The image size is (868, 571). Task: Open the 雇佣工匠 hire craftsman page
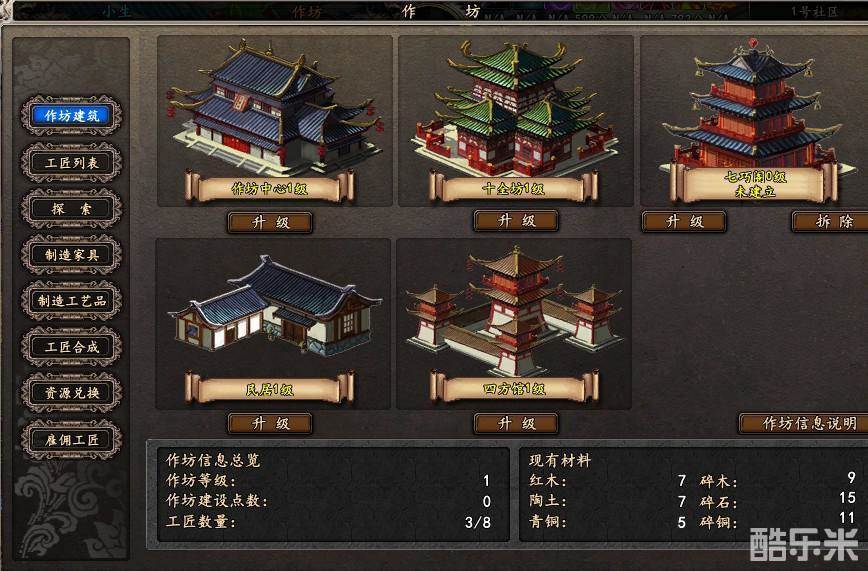[71, 440]
